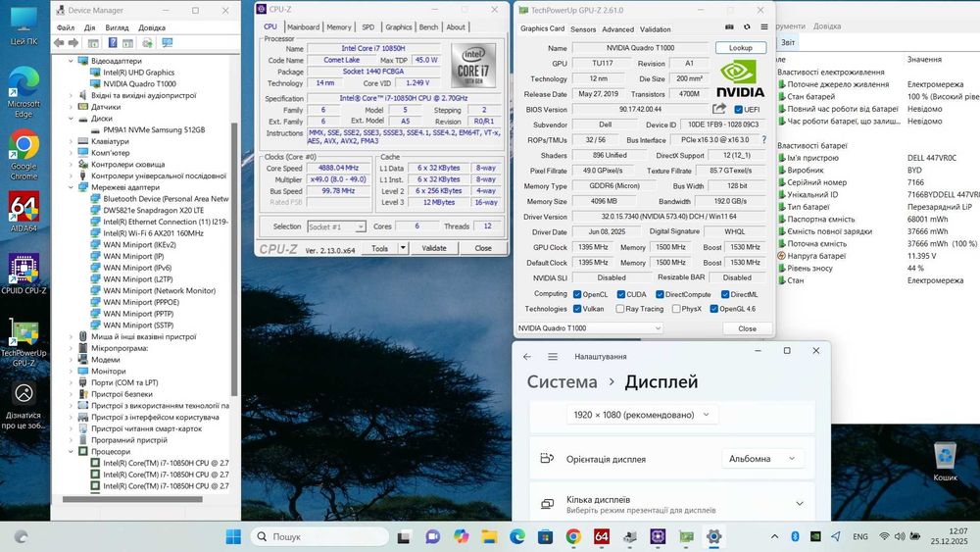Click the back arrow in Settings window
Viewport: 980px width, 552px height.
pyautogui.click(x=527, y=356)
